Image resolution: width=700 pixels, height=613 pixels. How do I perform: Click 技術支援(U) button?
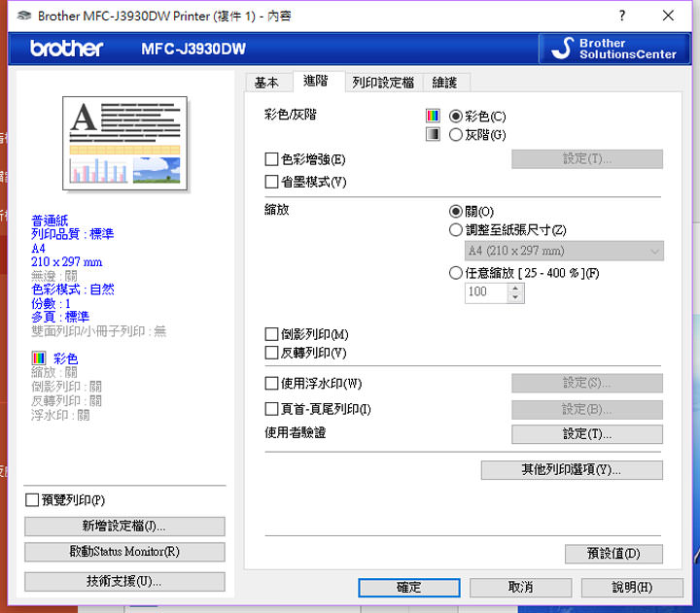pos(124,581)
